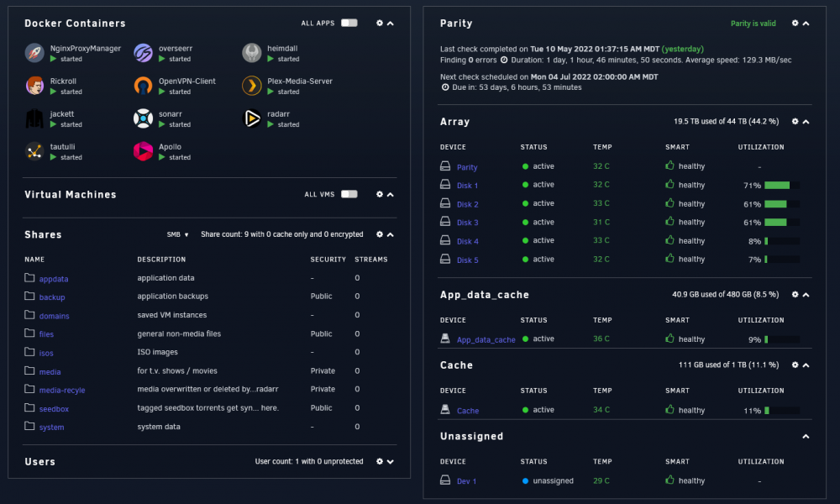Open the SMB protocol dropdown in Shares

pyautogui.click(x=178, y=234)
